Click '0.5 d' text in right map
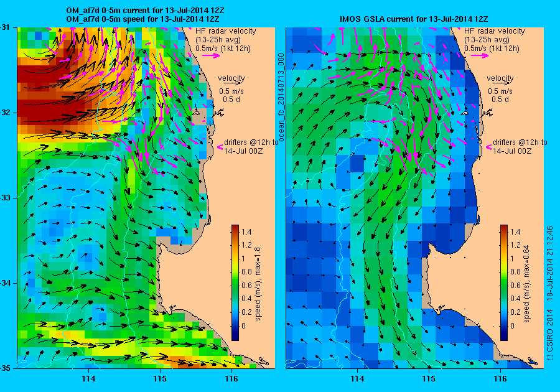 click(500, 100)
